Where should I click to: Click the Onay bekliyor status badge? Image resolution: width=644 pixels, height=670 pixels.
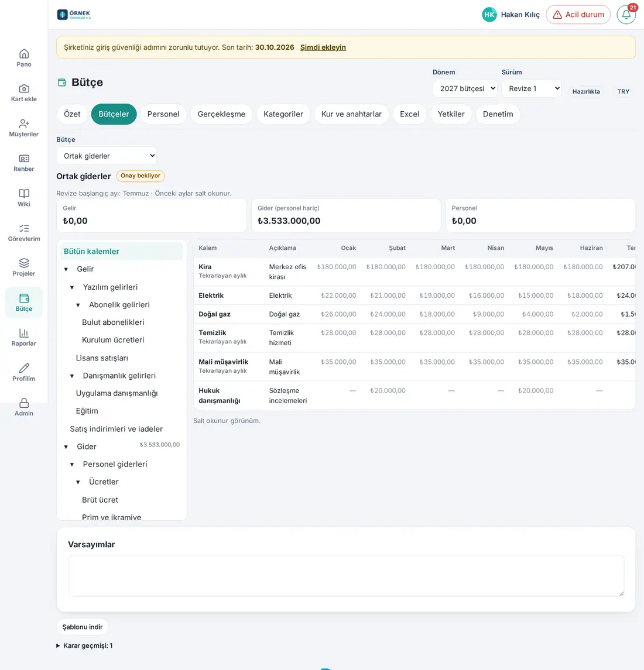(141, 176)
